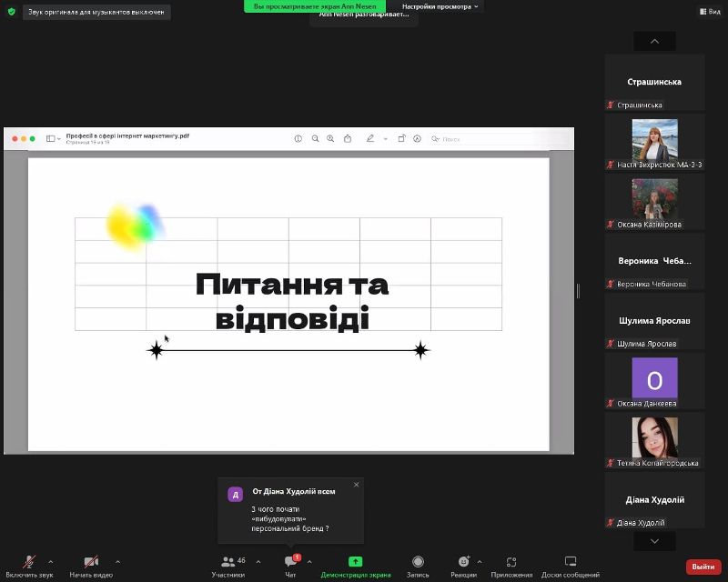Image resolution: width=728 pixels, height=582 pixels.
Task: Expand reactions options arrow
Action: (x=480, y=562)
